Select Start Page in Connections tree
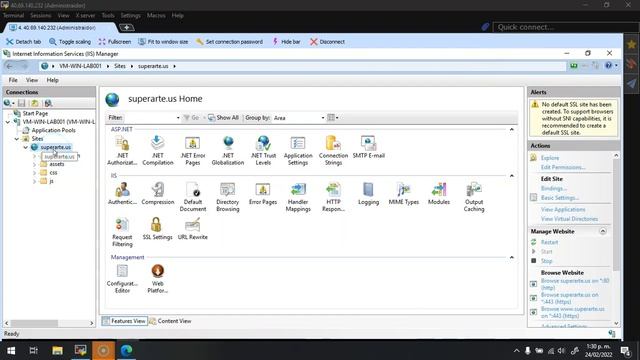The image size is (640, 360). (x=35, y=113)
